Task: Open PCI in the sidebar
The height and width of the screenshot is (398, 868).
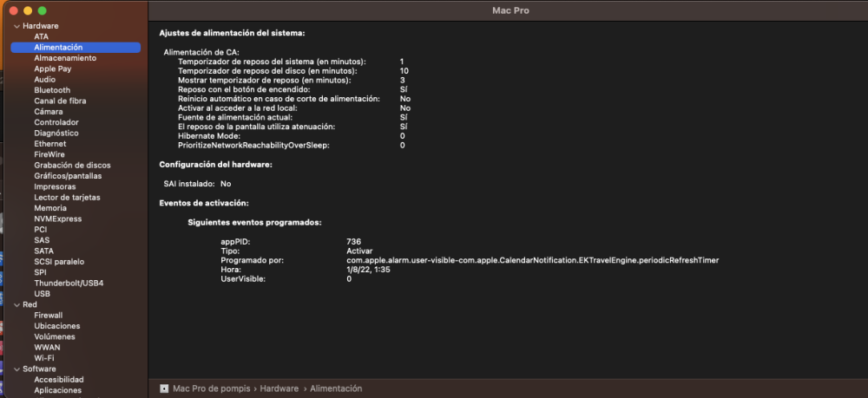Action: point(41,230)
